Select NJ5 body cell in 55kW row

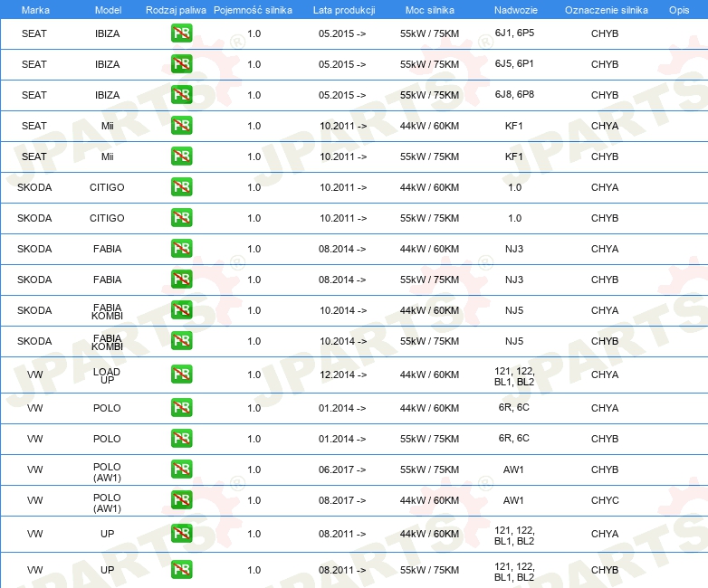tap(514, 341)
